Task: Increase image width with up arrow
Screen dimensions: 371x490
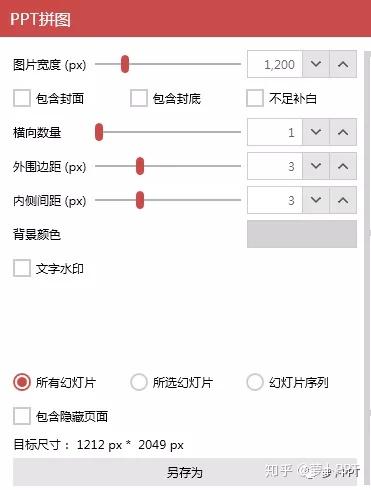Action: 343,64
